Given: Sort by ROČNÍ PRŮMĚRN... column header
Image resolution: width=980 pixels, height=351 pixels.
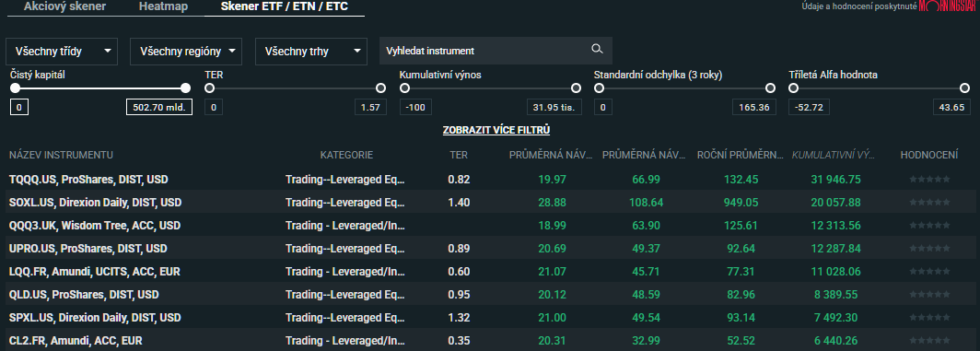Looking at the screenshot, I should point(740,155).
